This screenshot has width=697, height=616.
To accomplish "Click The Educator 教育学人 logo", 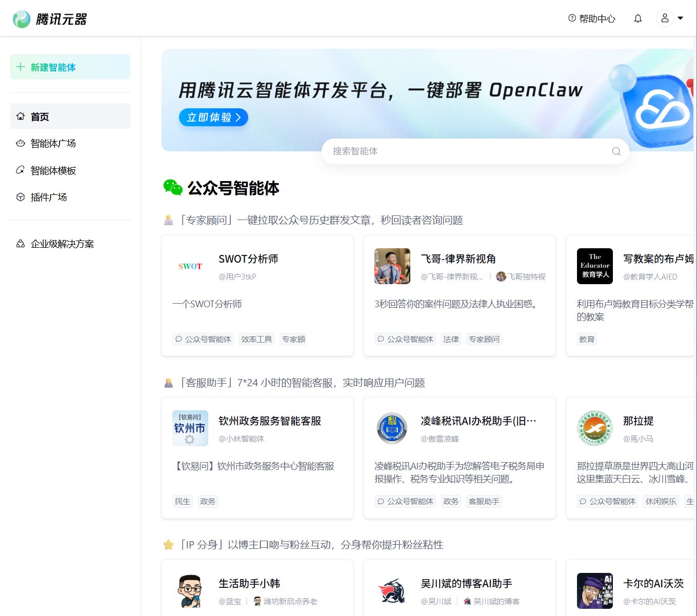I will [595, 266].
